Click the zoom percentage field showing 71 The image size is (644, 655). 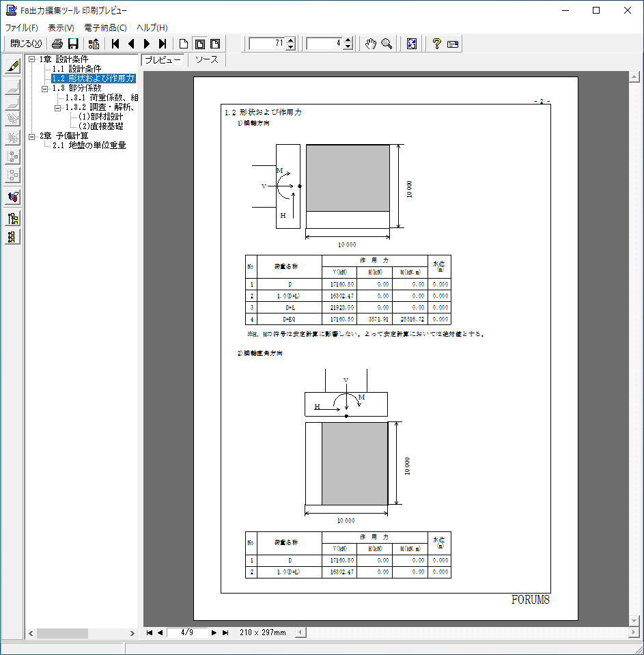[x=267, y=44]
